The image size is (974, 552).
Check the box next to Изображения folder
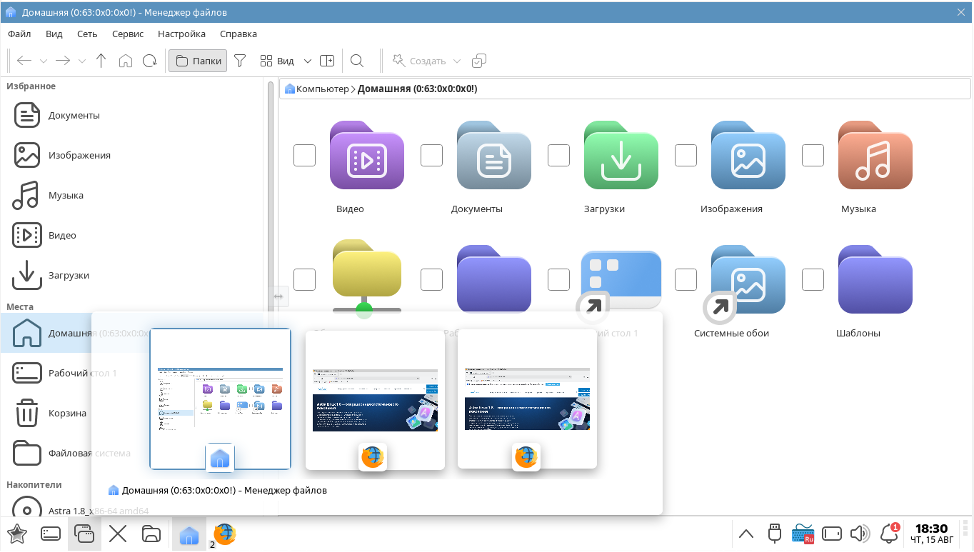point(686,155)
